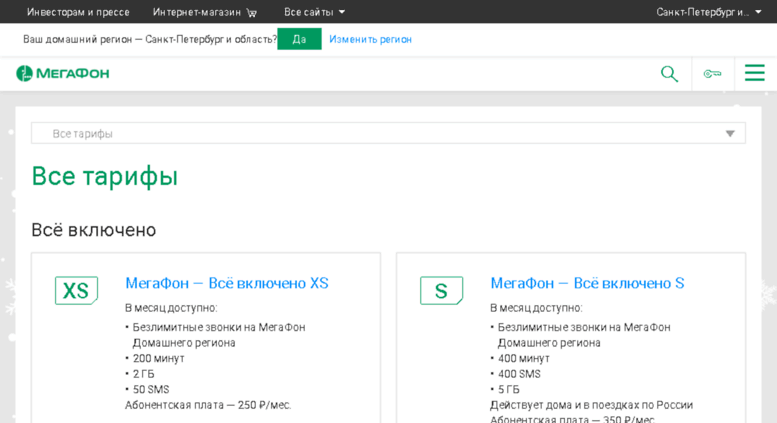Screen dimensions: 777x423
Task: Click the Все тарифы page heading
Action: click(x=105, y=176)
